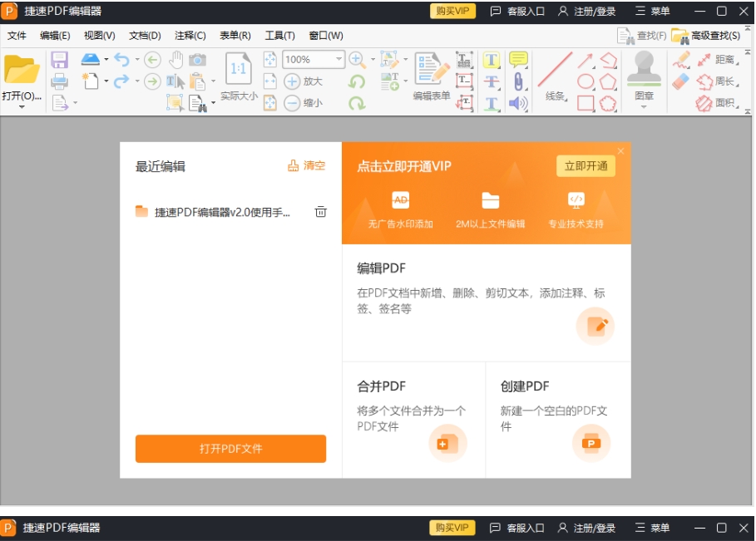Select the Strikethrough text T tool
This screenshot has width=756, height=541.
coord(492,81)
